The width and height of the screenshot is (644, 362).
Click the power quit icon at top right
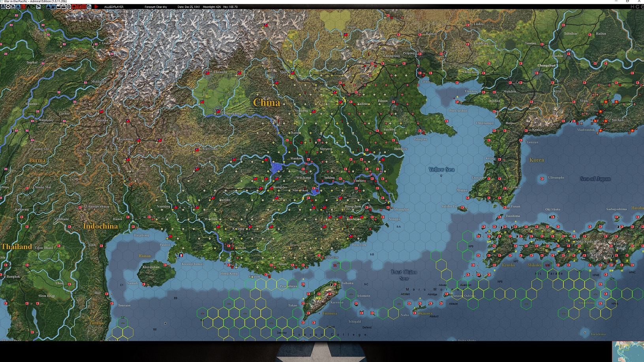tap(642, 7)
